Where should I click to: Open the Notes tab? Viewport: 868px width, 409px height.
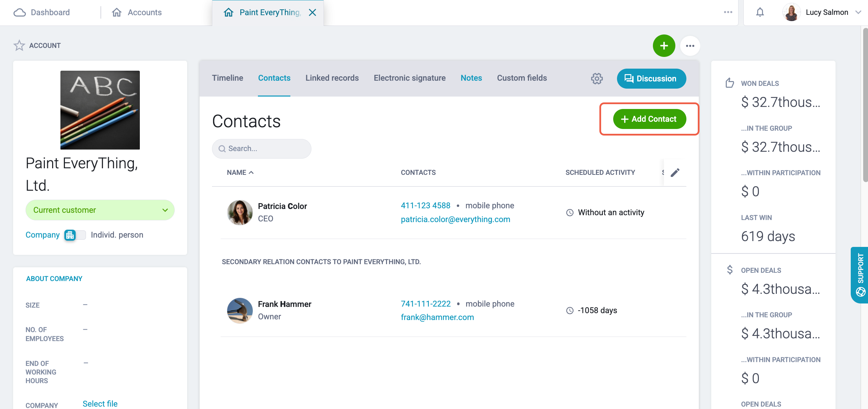[x=471, y=78]
